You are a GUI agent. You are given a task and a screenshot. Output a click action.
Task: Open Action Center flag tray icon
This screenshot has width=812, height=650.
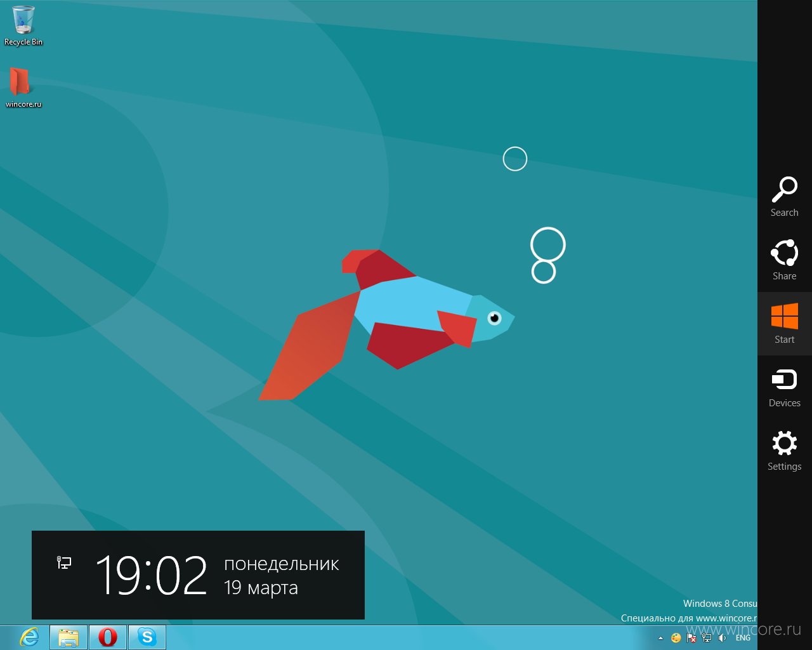tap(691, 638)
